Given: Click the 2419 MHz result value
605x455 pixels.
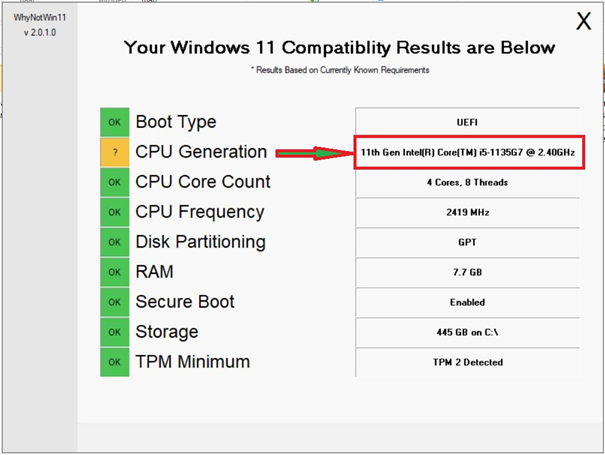Looking at the screenshot, I should coord(467,212).
